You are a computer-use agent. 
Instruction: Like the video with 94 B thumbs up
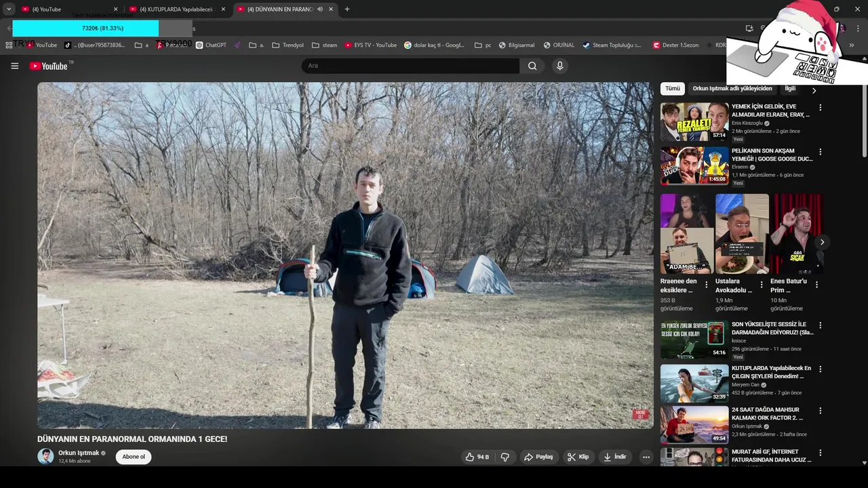(x=478, y=457)
